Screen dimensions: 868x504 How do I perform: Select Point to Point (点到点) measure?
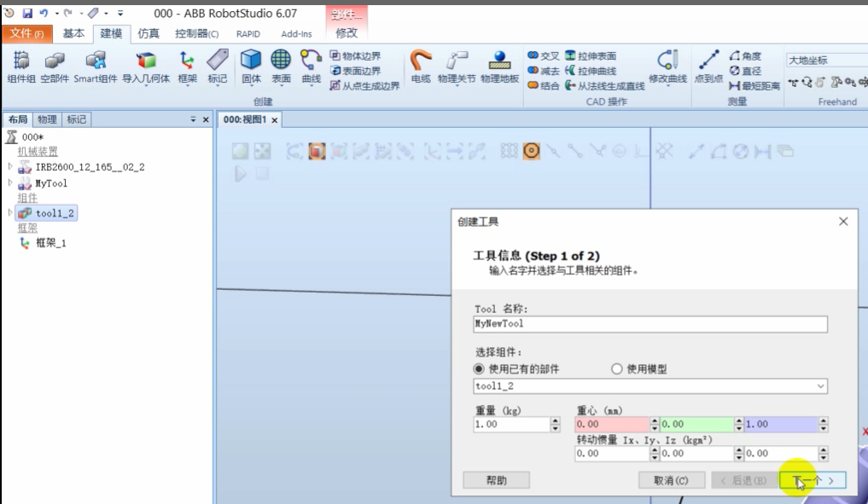pos(708,67)
